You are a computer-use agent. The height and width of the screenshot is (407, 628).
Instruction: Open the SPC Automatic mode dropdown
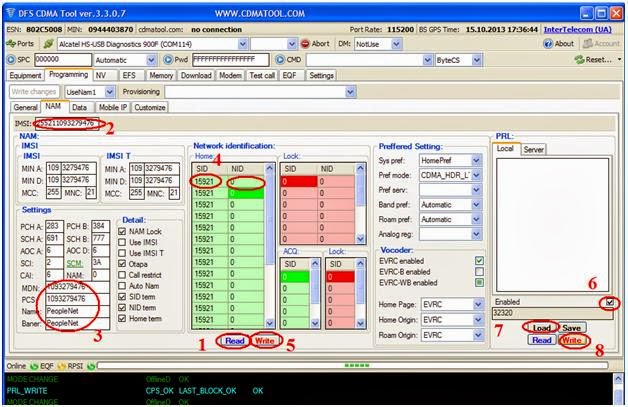[x=151, y=60]
